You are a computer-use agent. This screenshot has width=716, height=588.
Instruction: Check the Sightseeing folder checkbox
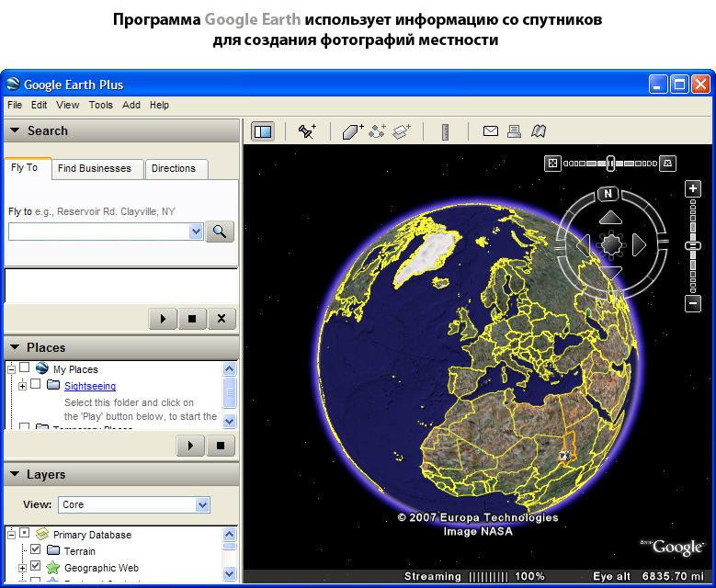[x=36, y=384]
